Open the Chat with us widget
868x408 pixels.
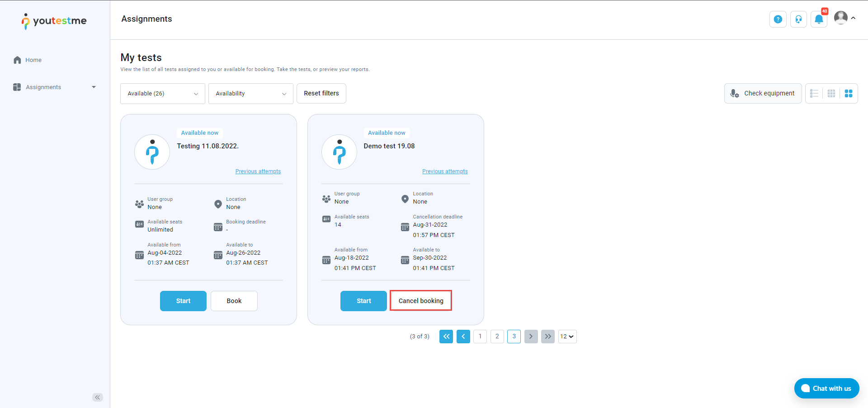pyautogui.click(x=826, y=389)
